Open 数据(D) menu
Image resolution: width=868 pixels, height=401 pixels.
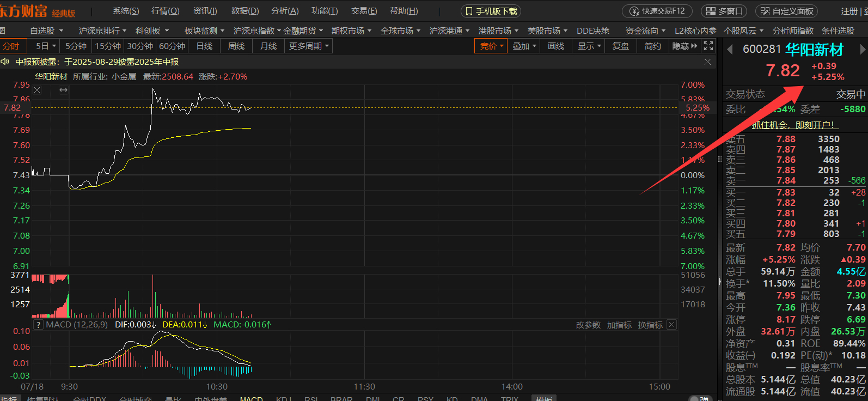tap(245, 11)
